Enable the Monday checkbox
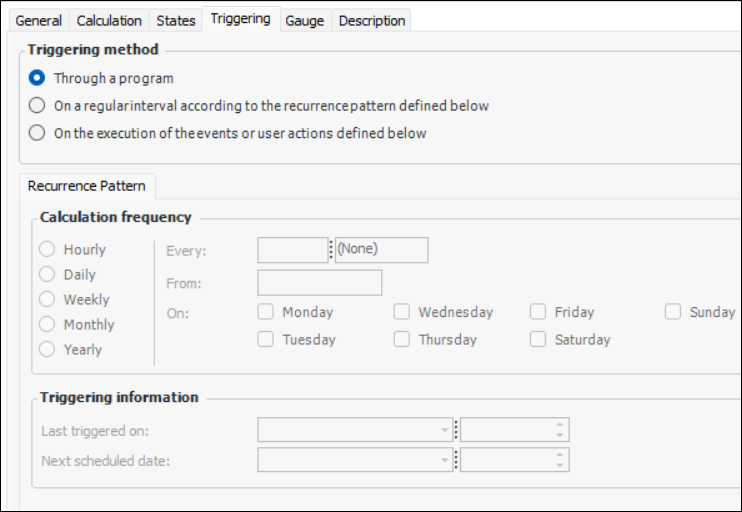Image resolution: width=742 pixels, height=512 pixels. [x=266, y=312]
